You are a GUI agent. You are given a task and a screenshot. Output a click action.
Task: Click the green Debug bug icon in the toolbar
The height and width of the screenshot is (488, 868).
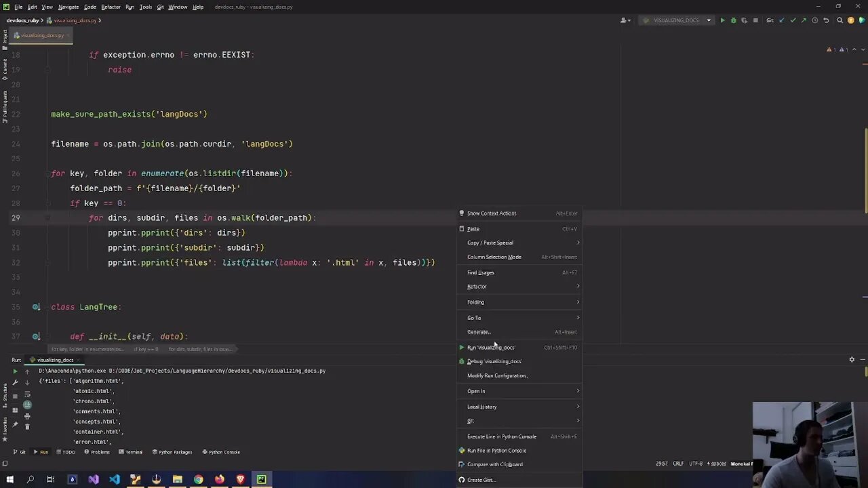tap(733, 20)
